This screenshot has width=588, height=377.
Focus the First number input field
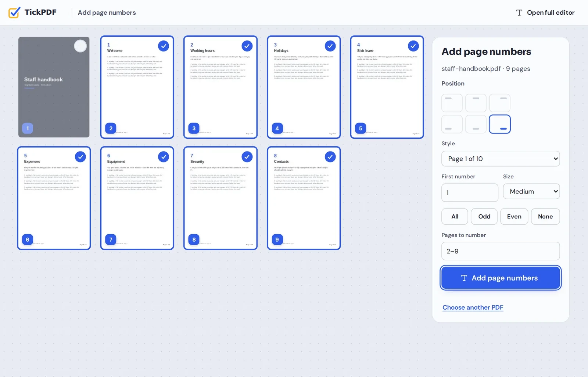[x=470, y=192]
